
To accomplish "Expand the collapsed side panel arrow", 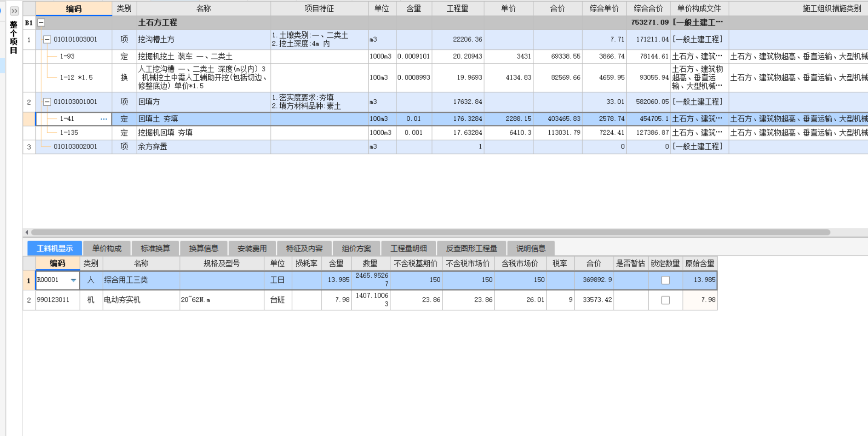I will pyautogui.click(x=14, y=11).
